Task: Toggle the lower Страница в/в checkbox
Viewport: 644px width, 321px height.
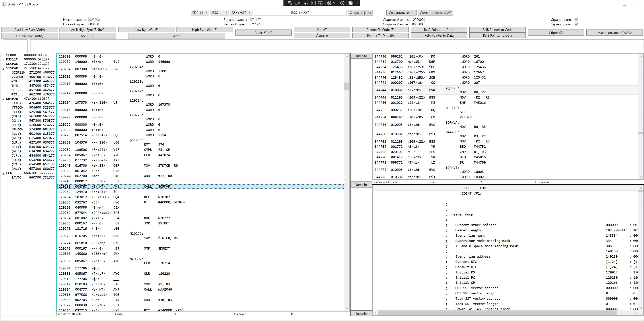Action: pos(576,24)
